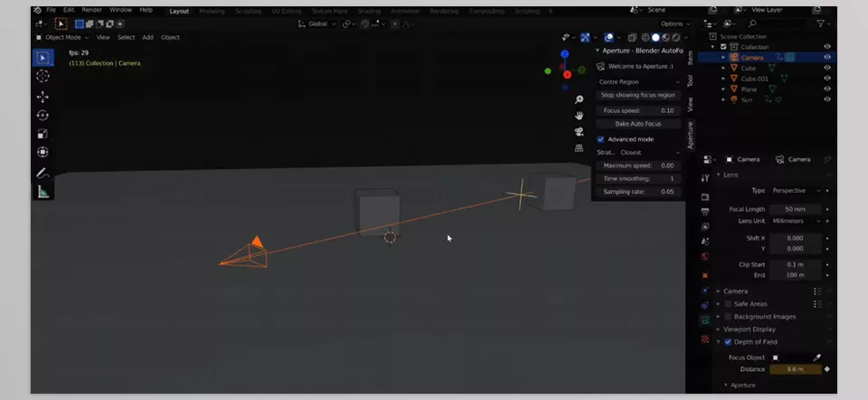868x400 pixels.
Task: Open the File menu
Action: coord(51,10)
